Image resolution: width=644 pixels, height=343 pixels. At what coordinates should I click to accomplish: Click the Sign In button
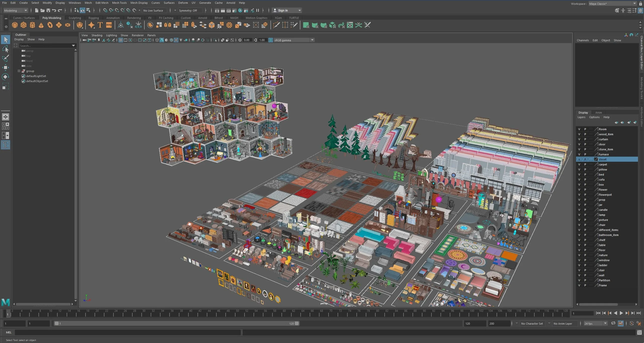[x=283, y=10]
